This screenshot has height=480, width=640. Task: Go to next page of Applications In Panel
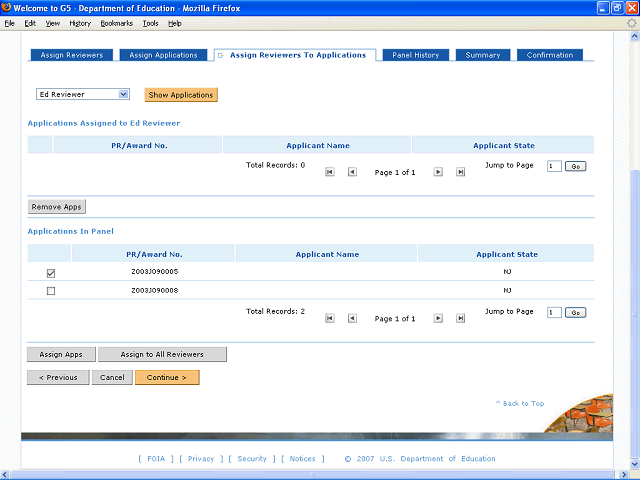[438, 318]
